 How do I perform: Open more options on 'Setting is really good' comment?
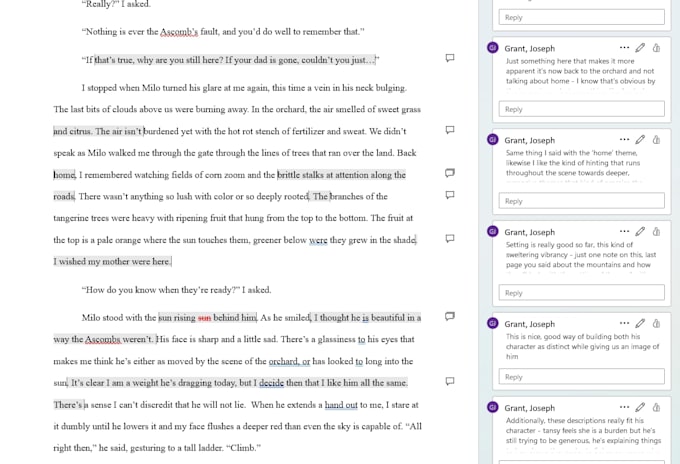click(624, 232)
